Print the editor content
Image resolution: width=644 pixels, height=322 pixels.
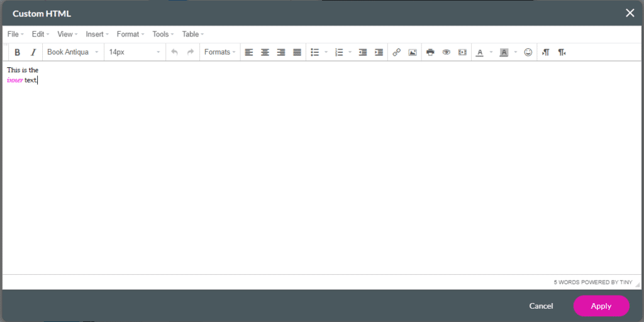[x=430, y=52]
